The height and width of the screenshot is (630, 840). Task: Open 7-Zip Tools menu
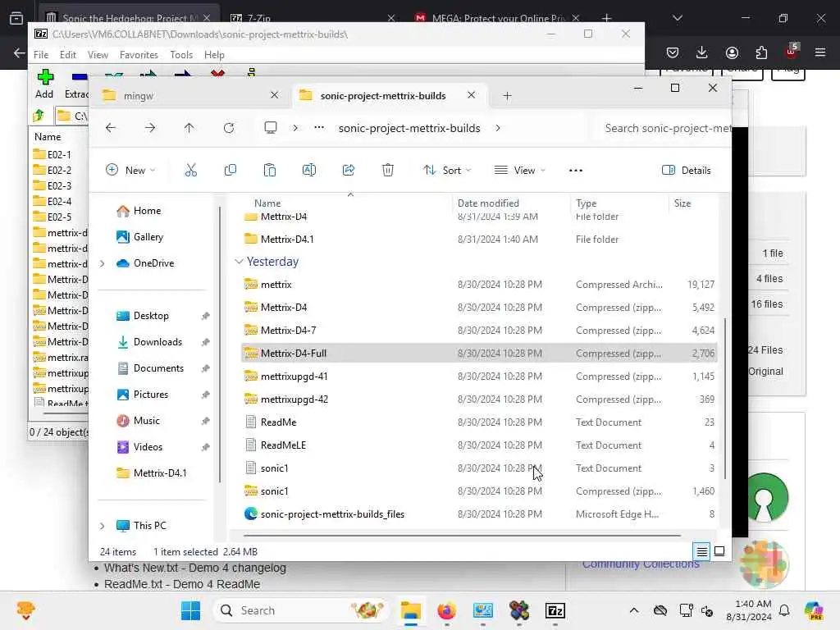coord(181,55)
